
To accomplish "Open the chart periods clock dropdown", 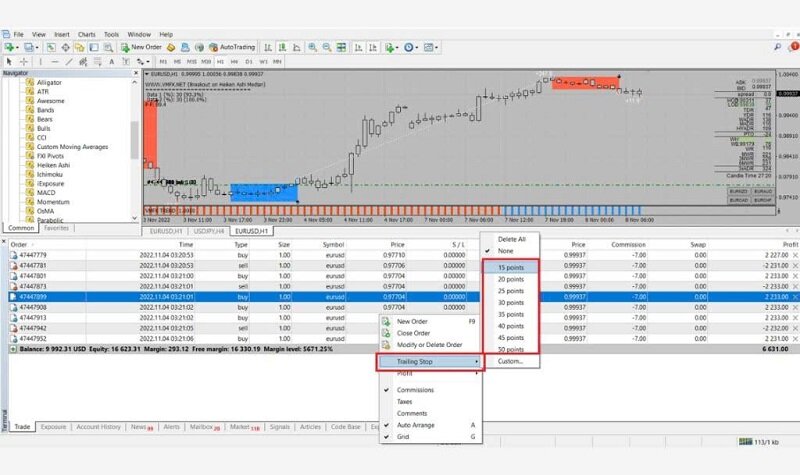I will pyautogui.click(x=411, y=47).
